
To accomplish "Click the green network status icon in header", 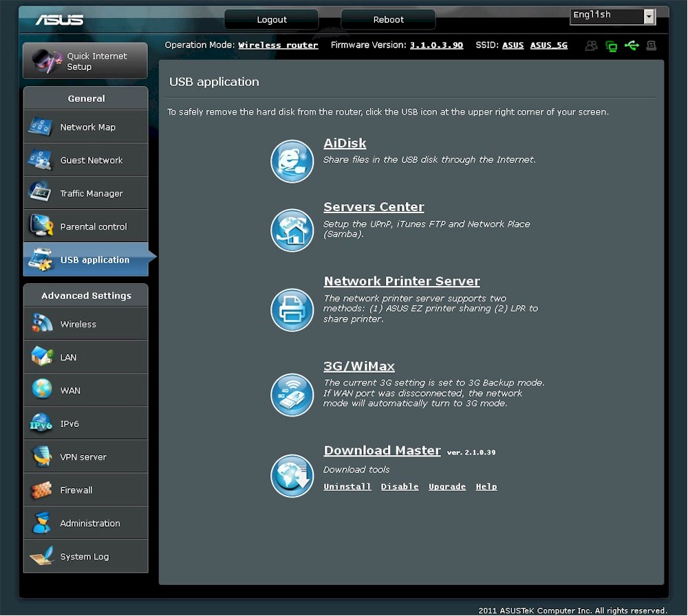I will pyautogui.click(x=611, y=45).
